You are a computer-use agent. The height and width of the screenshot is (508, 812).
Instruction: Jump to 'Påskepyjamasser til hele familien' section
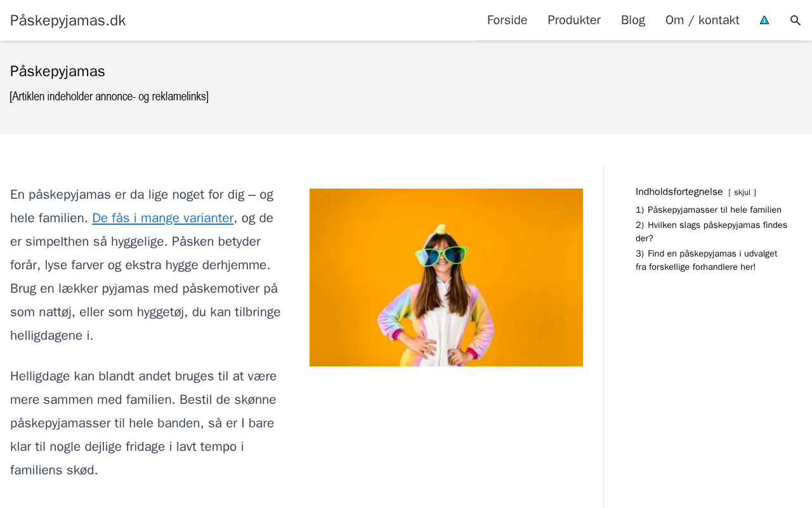pyautogui.click(x=714, y=210)
